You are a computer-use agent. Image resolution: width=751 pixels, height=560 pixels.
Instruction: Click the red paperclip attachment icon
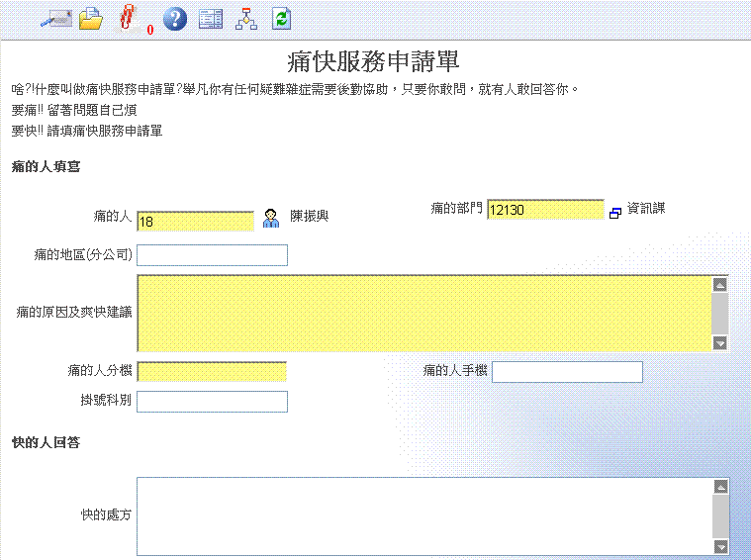[127, 19]
